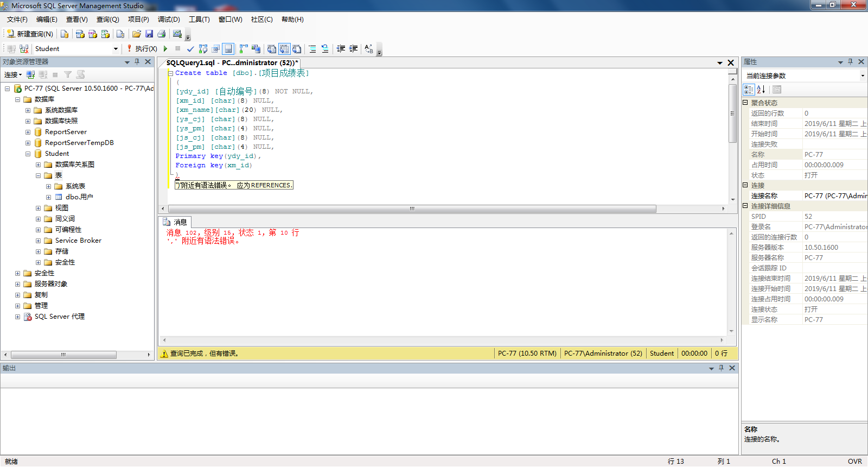This screenshot has height=467, width=868.
Task: Expand the 数据库关系图 folder
Action: point(38,165)
